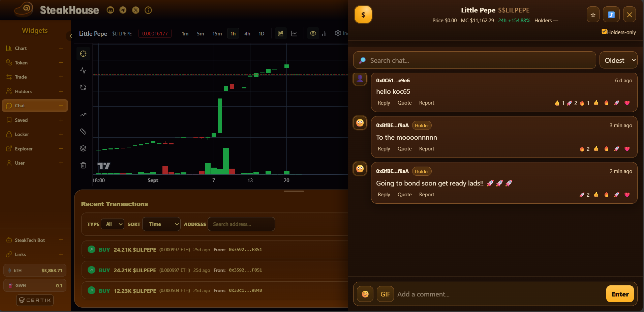Open the TYPE 'All' filter dropdown
Screen dimensions: 644x312
(x=113, y=224)
